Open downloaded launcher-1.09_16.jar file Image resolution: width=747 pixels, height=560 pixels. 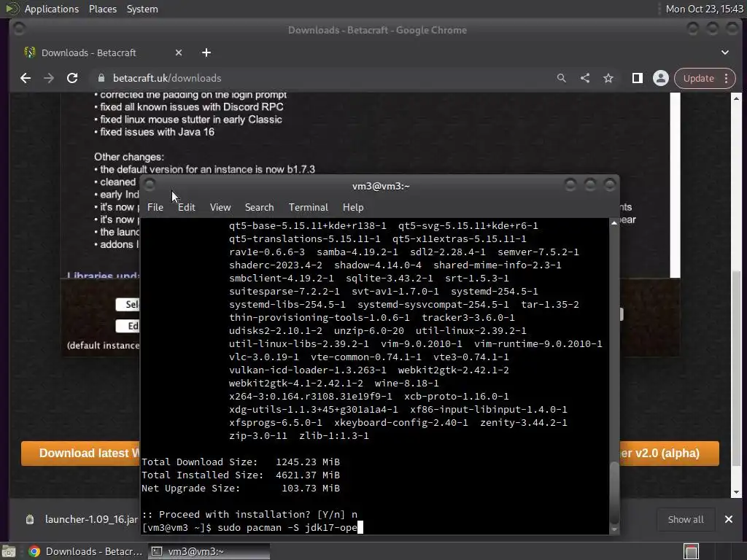pyautogui.click(x=81, y=519)
